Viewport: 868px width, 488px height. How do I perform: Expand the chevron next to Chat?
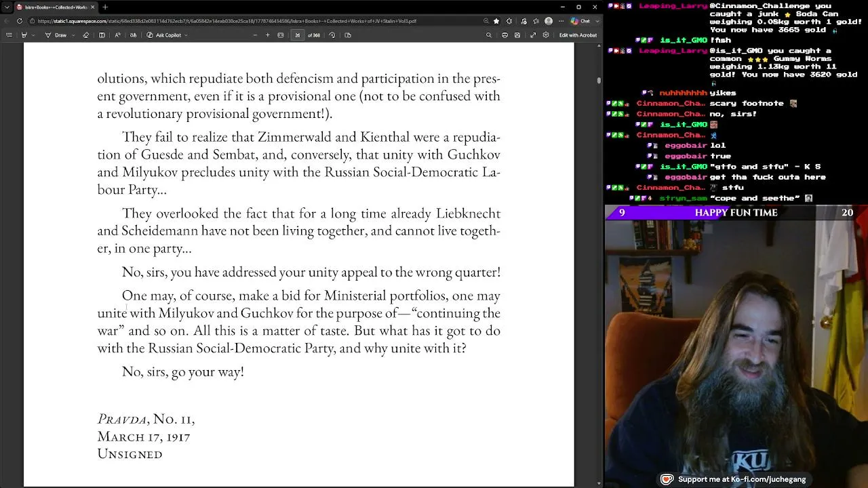[597, 21]
